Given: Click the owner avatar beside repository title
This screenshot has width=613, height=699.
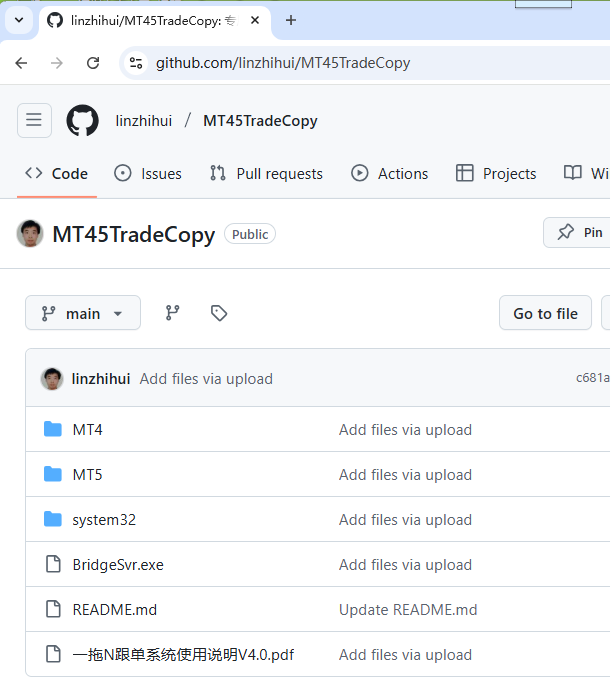Looking at the screenshot, I should pos(30,234).
